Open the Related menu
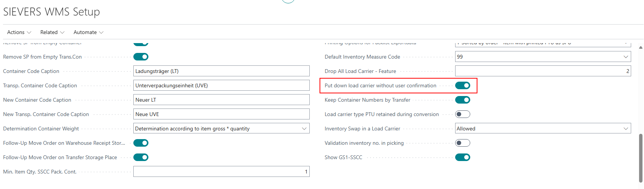This screenshot has height=189, width=644. click(52, 32)
